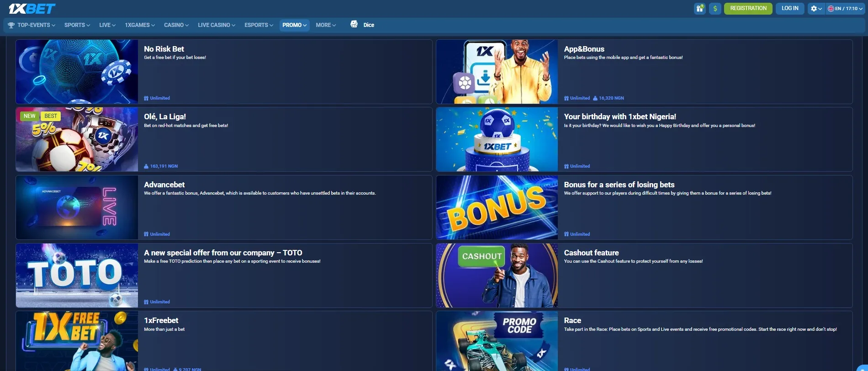Click the No Risk Bet banner image
The width and height of the screenshot is (868, 371).
click(x=77, y=72)
